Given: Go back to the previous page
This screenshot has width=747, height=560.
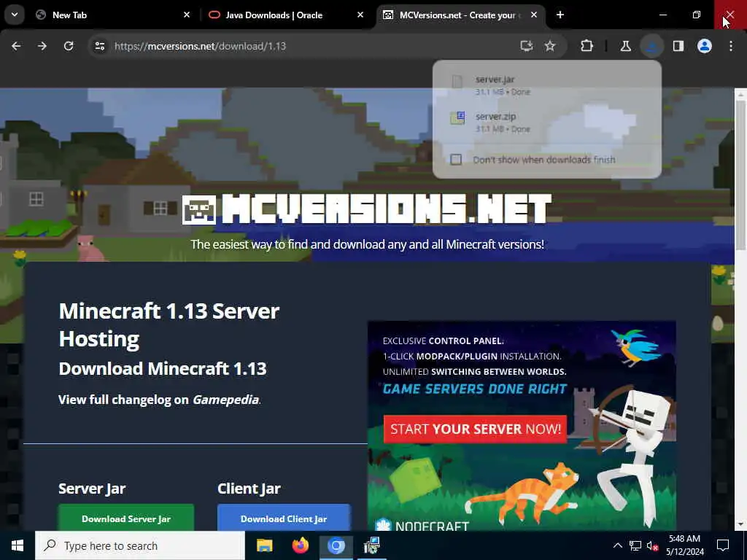Looking at the screenshot, I should pyautogui.click(x=16, y=46).
